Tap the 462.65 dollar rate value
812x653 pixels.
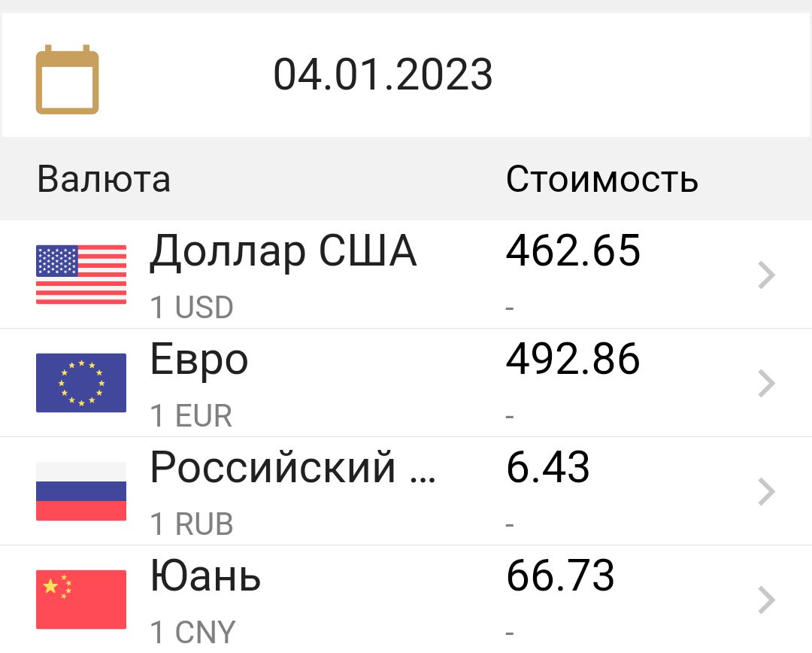pyautogui.click(x=573, y=252)
